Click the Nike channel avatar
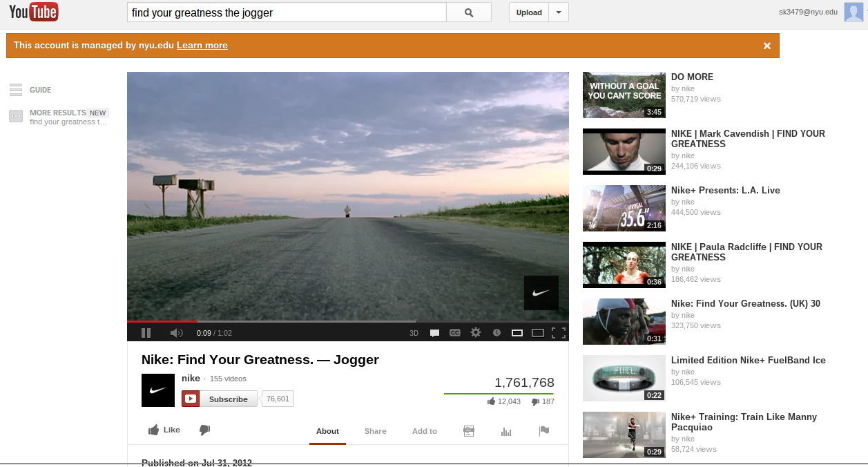This screenshot has width=868, height=467. click(158, 390)
